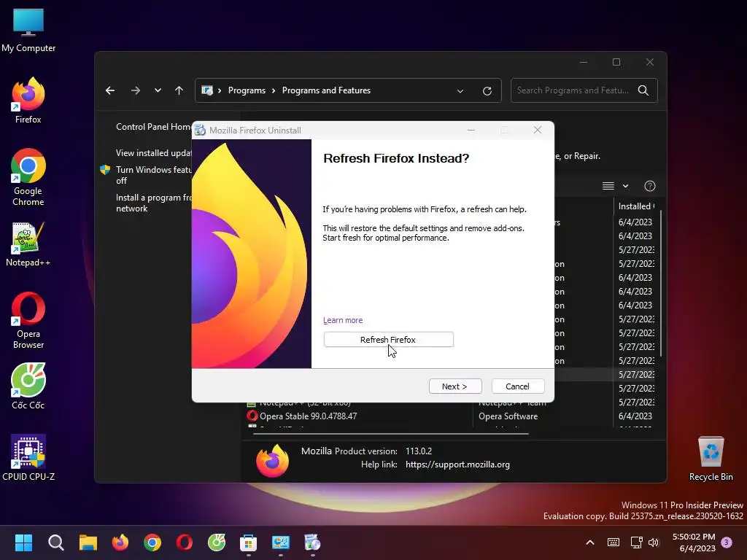747x560 pixels.
Task: Open Control Panel Home link
Action: pos(153,127)
